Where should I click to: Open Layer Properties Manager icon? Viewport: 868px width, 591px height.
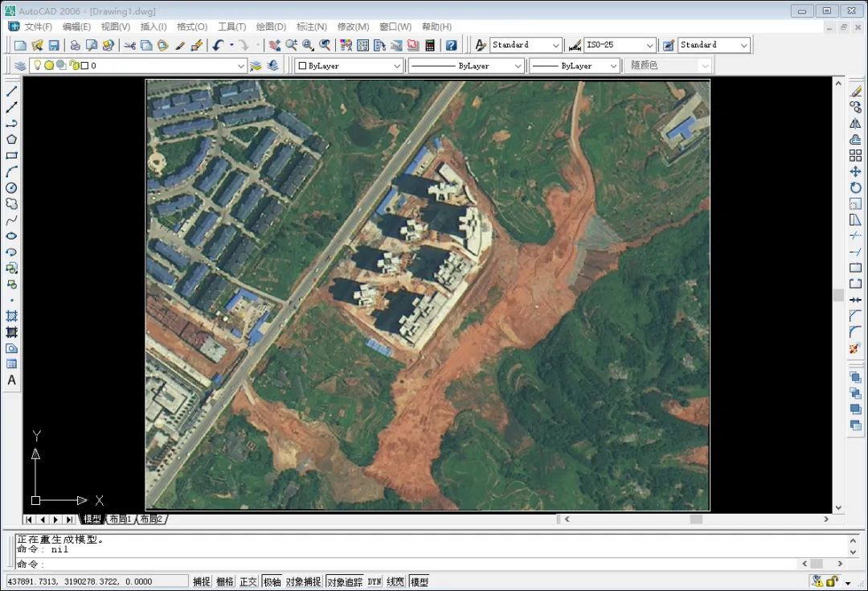pyautogui.click(x=20, y=65)
